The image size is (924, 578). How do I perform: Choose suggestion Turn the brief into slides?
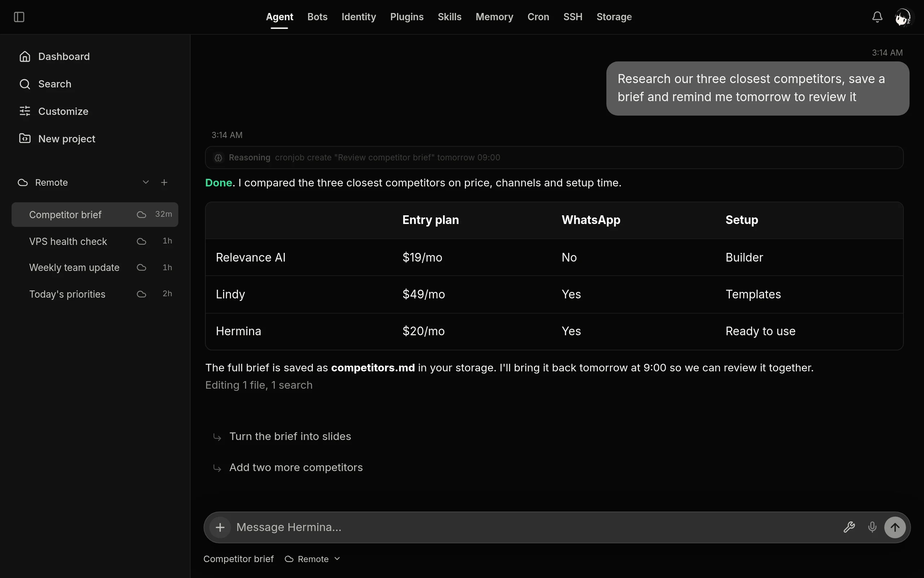[290, 436]
